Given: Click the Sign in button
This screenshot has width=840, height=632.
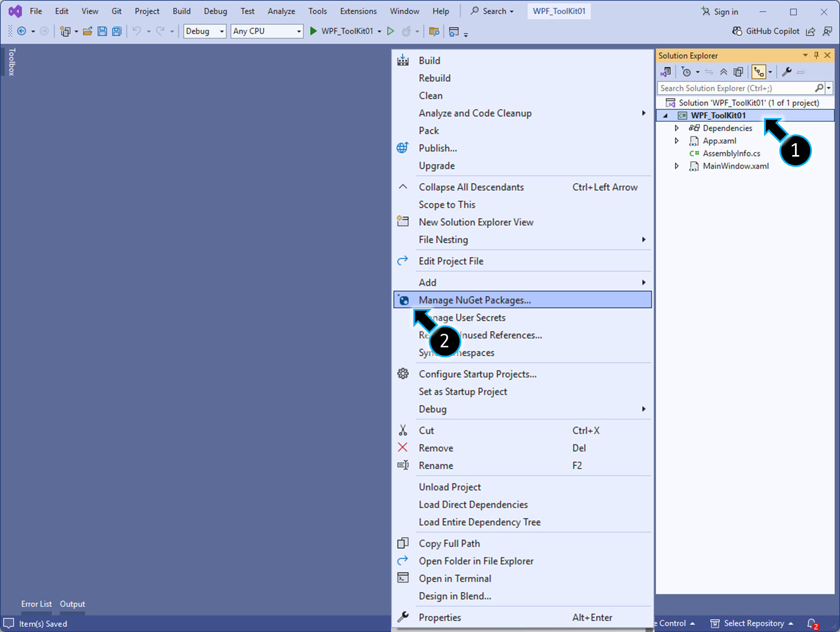Looking at the screenshot, I should [720, 11].
